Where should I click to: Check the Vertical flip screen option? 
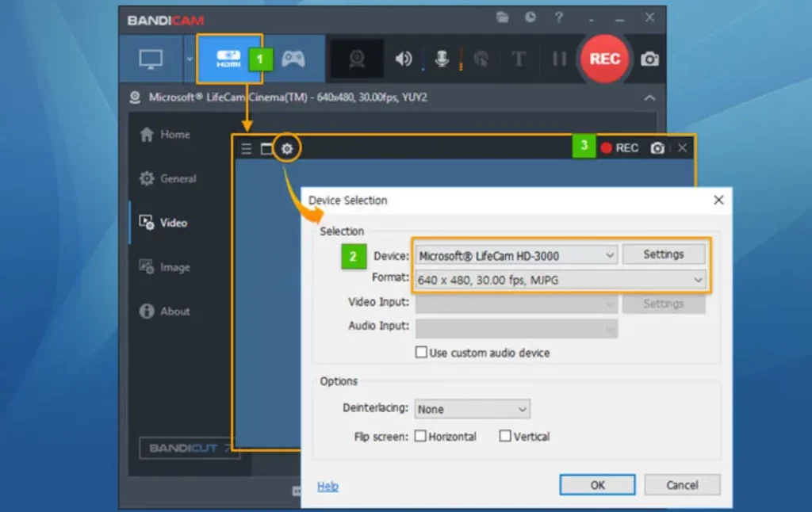[x=505, y=436]
